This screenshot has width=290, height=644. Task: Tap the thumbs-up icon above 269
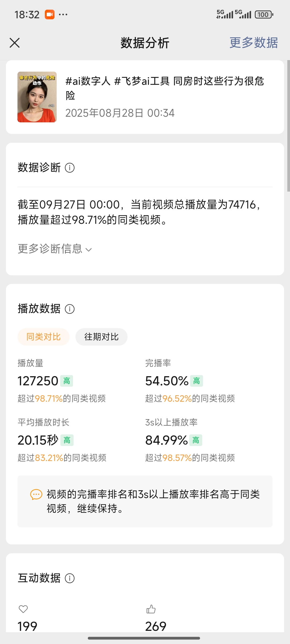(x=151, y=609)
